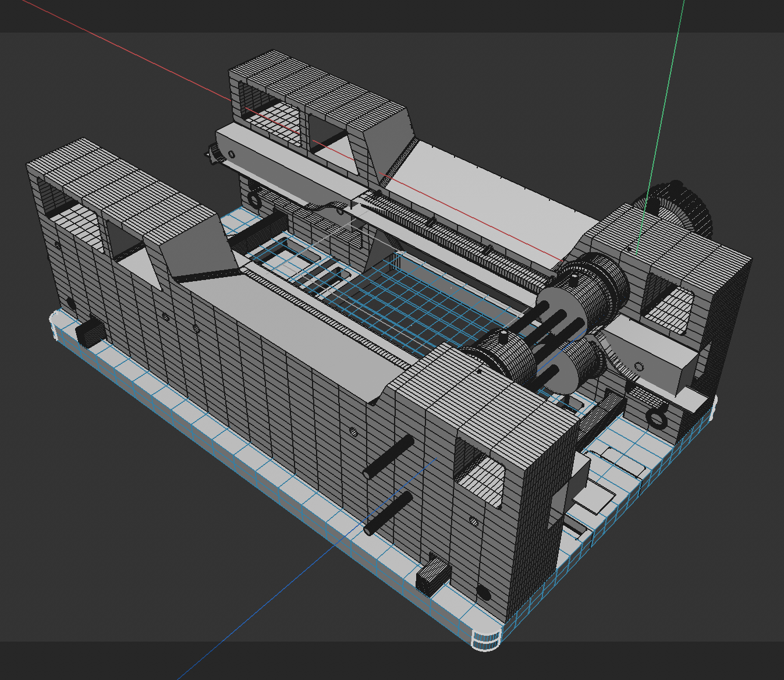The image size is (784, 680).
Task: Click the angled ramp face of front-left tower
Action: [x=195, y=247]
